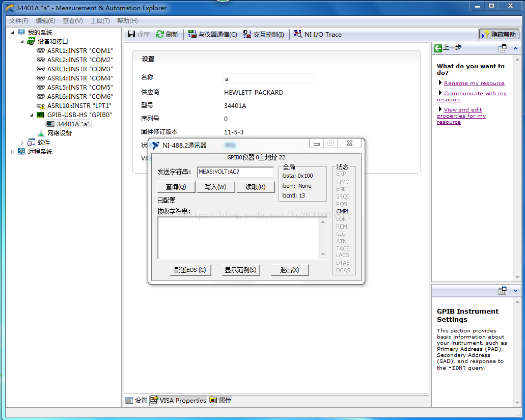Click the help pane layout icon beside 上一步
Screen dimensions: 525x420
502,48
